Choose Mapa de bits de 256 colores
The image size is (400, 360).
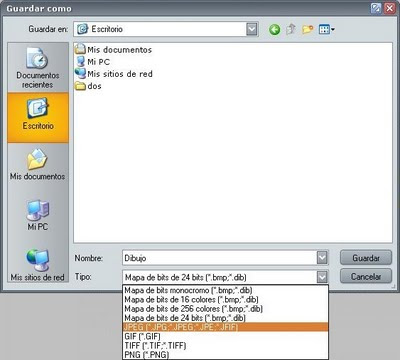tap(225, 309)
